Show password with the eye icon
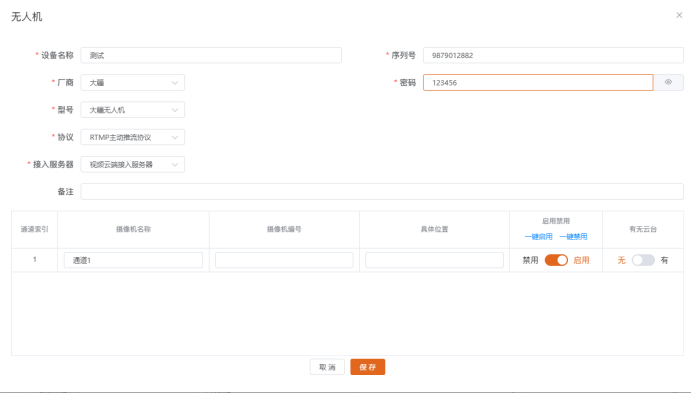Screen dimensions: 691x393 coord(668,82)
